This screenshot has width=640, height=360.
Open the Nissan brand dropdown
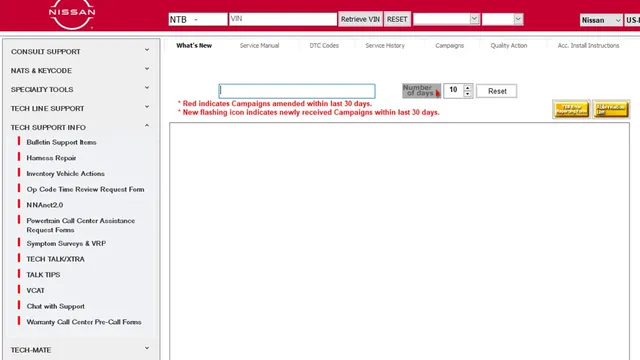click(601, 20)
